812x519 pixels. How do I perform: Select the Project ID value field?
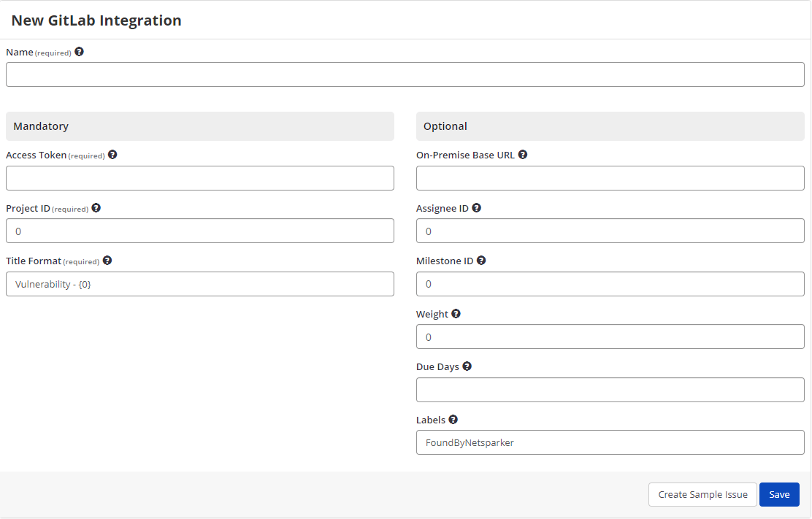point(199,231)
